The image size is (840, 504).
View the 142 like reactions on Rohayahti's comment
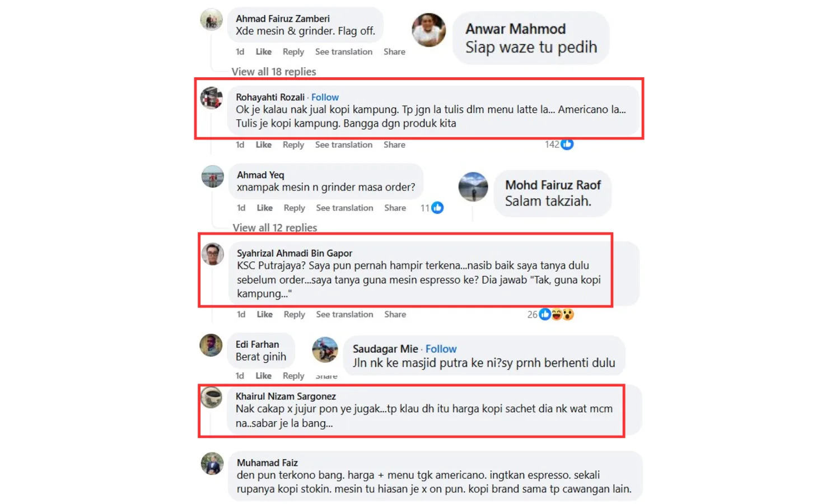[559, 144]
